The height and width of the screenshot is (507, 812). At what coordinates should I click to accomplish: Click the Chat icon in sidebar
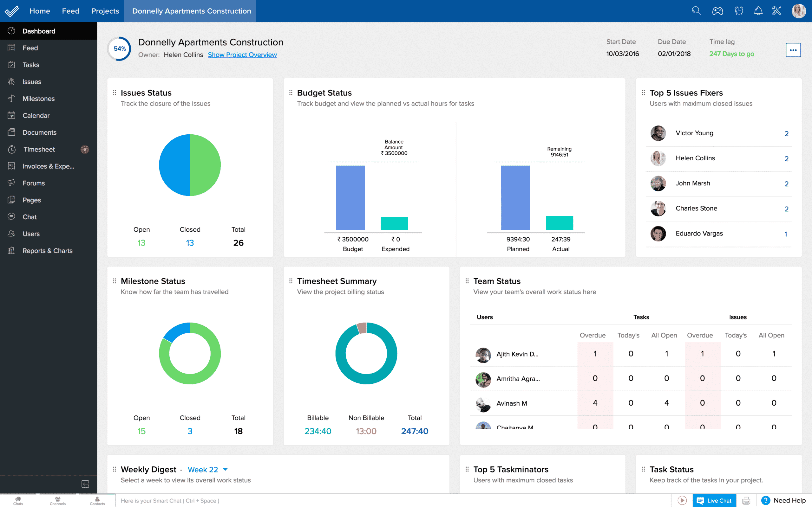pos(11,217)
